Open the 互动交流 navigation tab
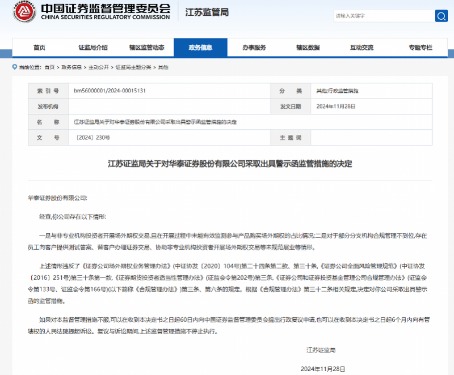The height and width of the screenshot is (375, 454). [x=362, y=48]
